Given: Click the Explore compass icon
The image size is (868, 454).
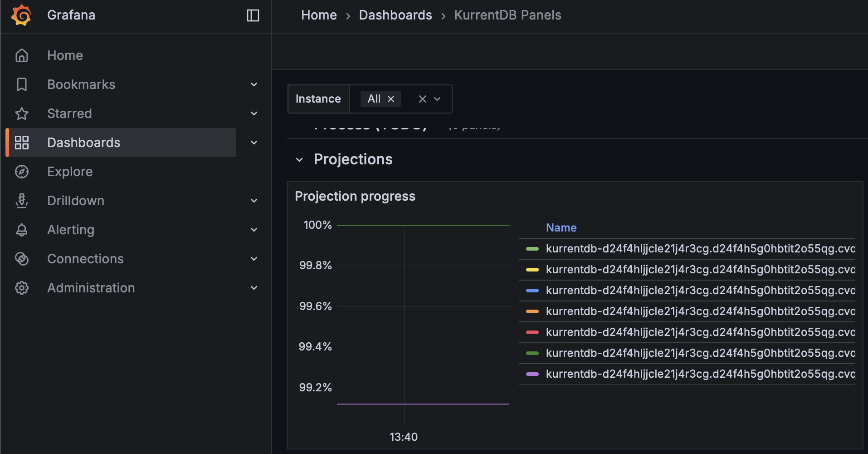Looking at the screenshot, I should 22,172.
